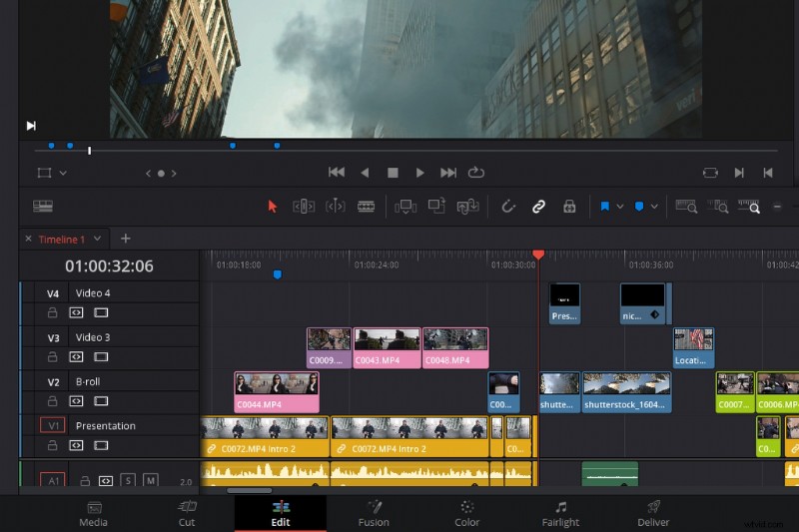Click the Detail Zoom icon

coord(717,207)
